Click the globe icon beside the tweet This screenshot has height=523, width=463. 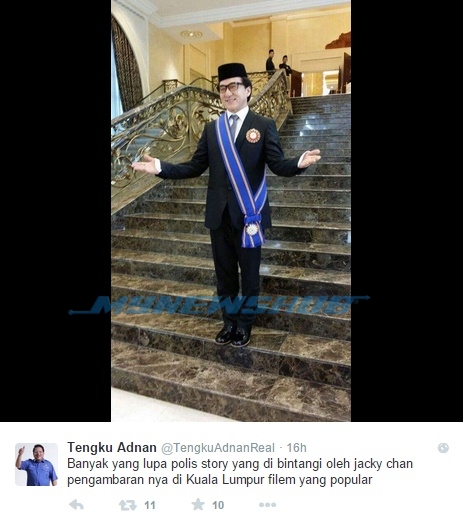(x=443, y=448)
